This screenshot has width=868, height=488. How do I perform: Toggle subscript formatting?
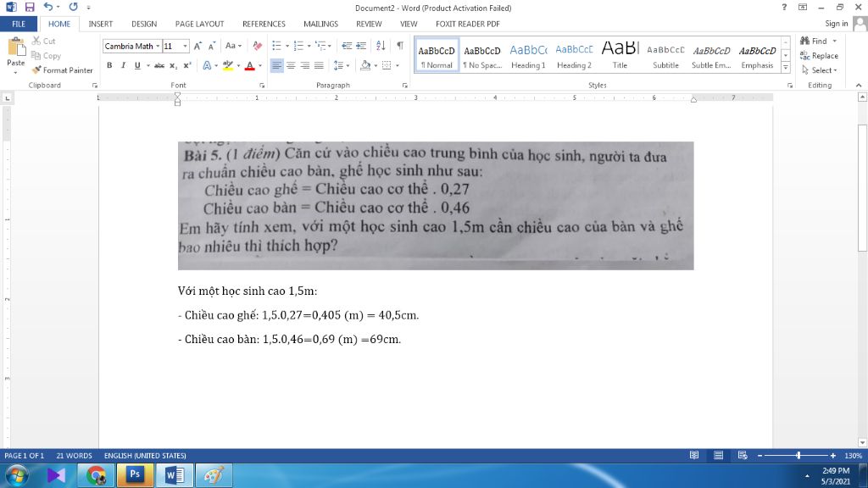[173, 65]
